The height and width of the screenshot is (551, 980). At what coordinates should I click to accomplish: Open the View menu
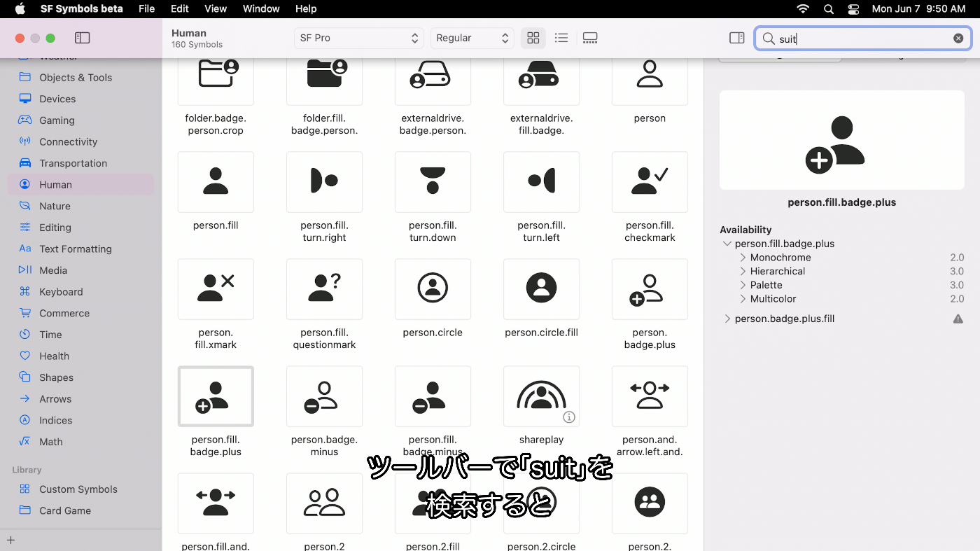click(x=216, y=8)
